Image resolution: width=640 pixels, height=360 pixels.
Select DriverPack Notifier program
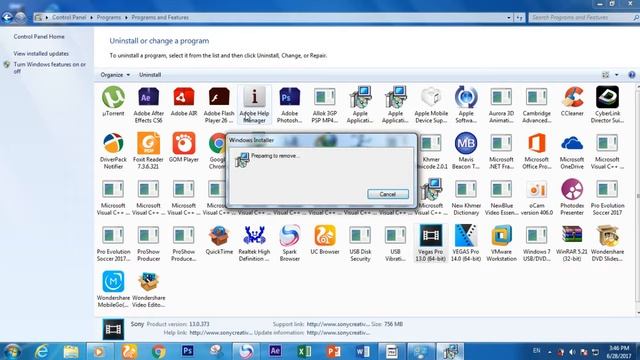pos(113,151)
